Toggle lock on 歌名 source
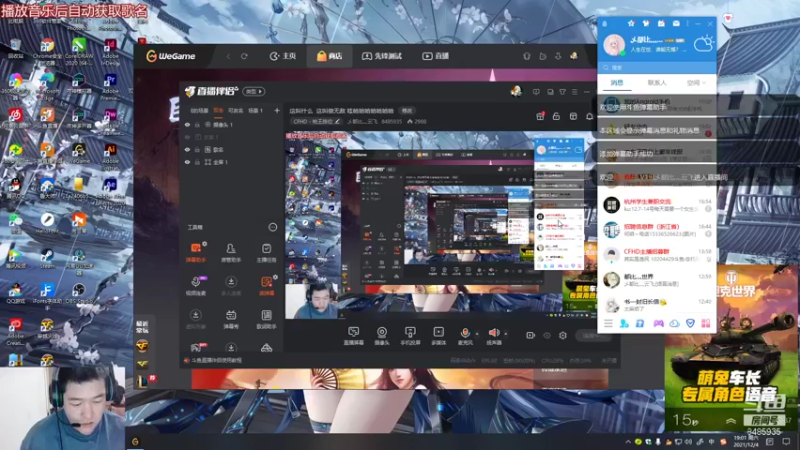Viewport: 800px width, 450px height. (x=197, y=149)
